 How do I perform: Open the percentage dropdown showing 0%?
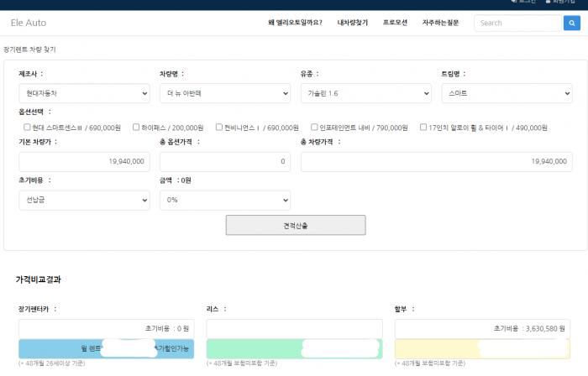[225, 200]
